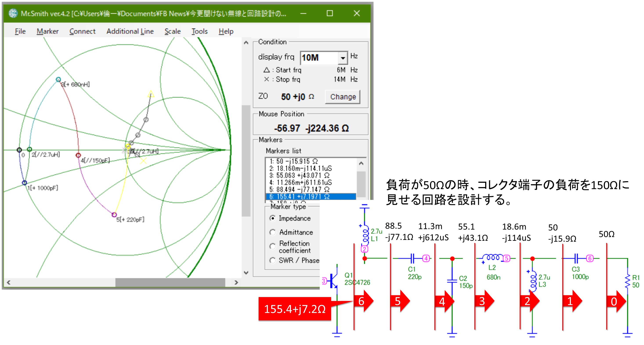
Task: Click the Smith chart vertical scroll-up arrow
Action: (x=246, y=43)
